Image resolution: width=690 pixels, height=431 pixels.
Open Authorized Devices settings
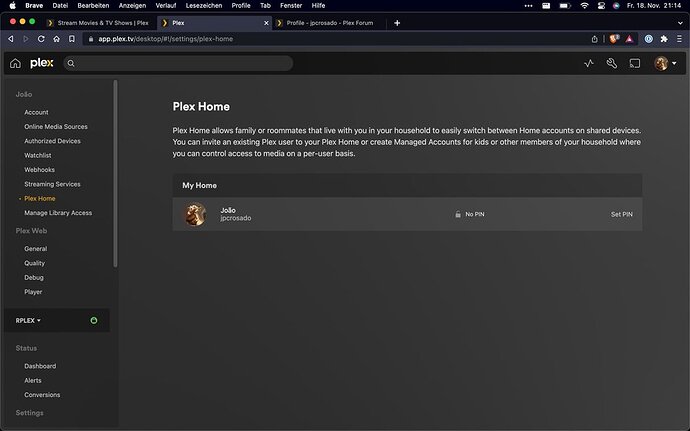pyautogui.click(x=52, y=141)
